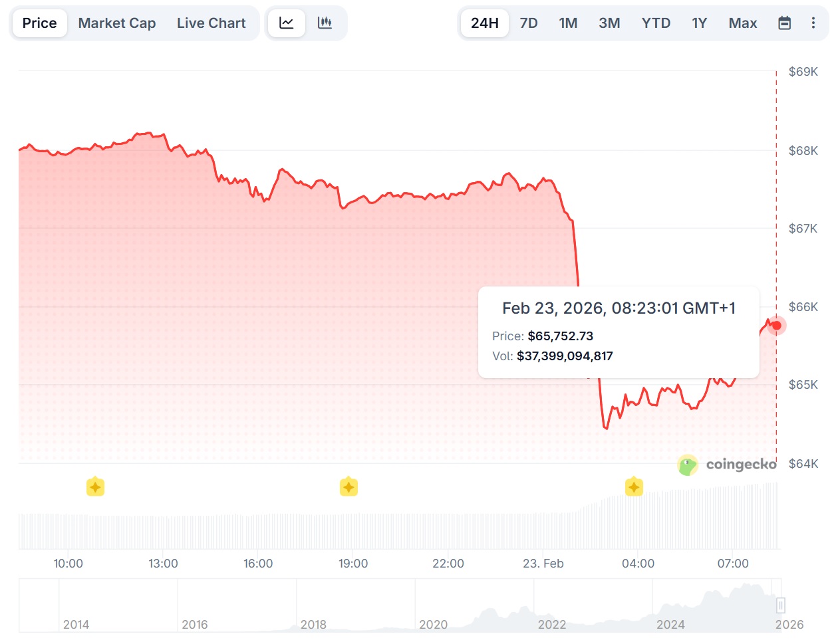Switch to the Market Cap tab
The image size is (836, 644).
[117, 23]
